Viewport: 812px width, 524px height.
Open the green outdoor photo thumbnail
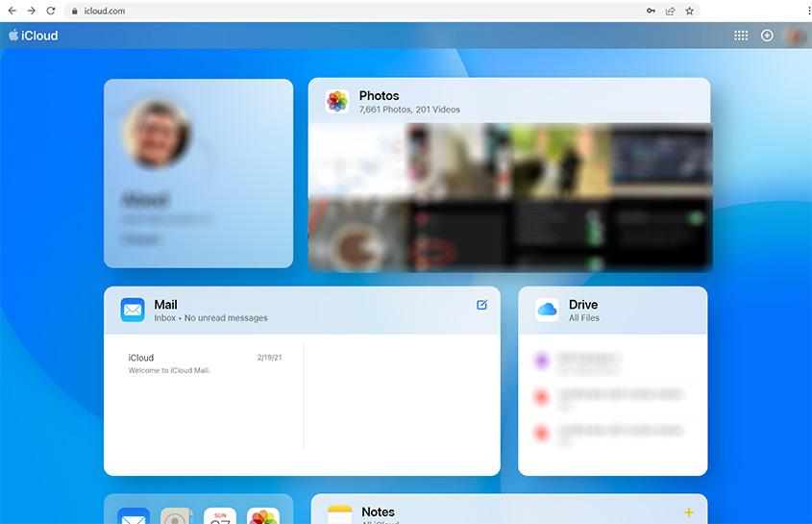[560, 161]
